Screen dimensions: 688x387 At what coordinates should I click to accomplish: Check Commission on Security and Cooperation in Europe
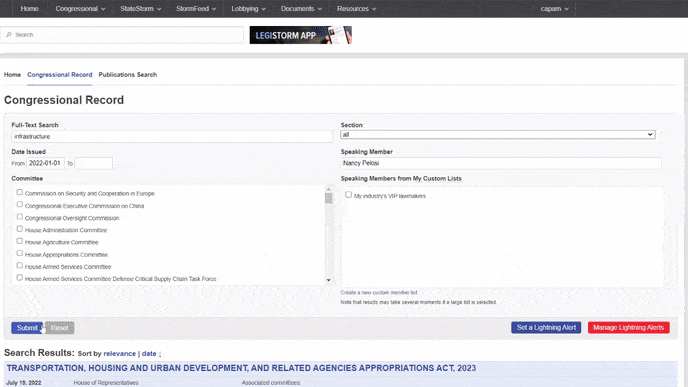coord(19,192)
